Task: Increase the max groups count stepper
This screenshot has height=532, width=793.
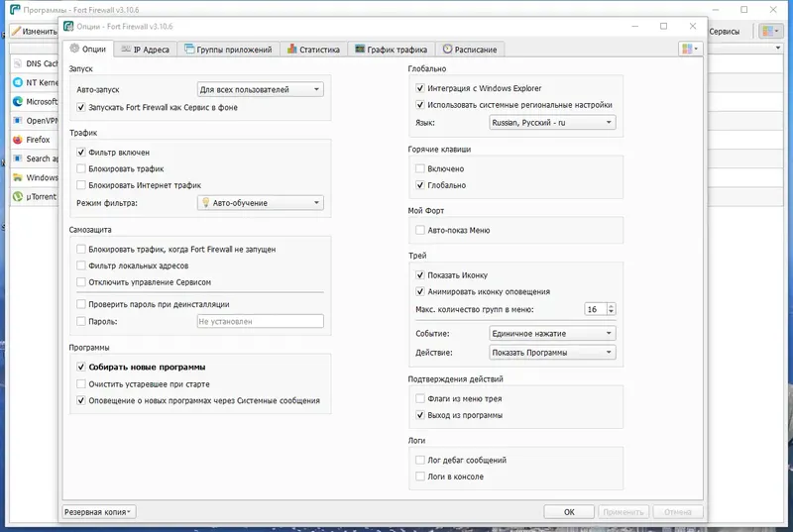Action: click(611, 306)
